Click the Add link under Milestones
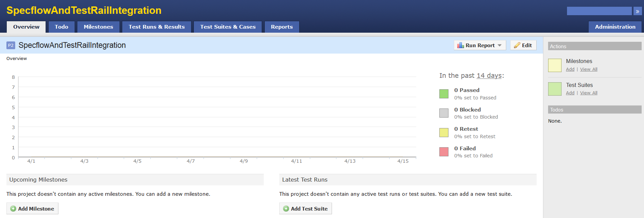Image resolution: width=644 pixels, height=218 pixels. click(x=570, y=69)
